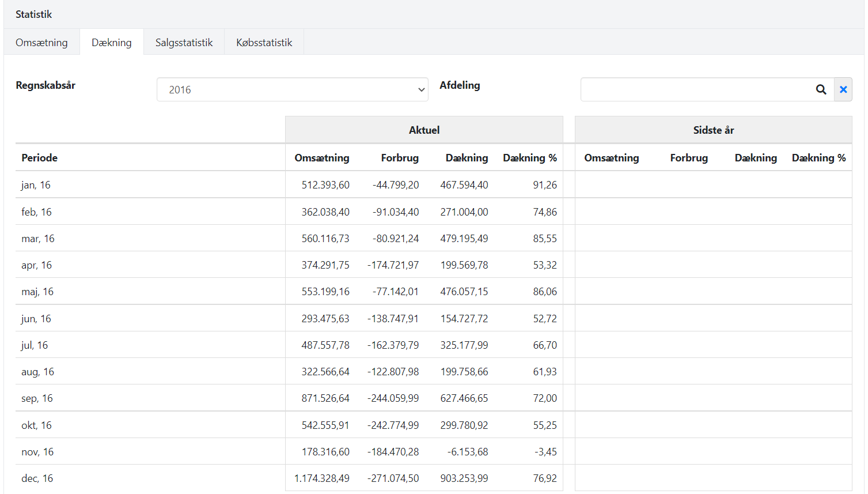
Task: Click the sep, 16 period row
Action: [37, 398]
